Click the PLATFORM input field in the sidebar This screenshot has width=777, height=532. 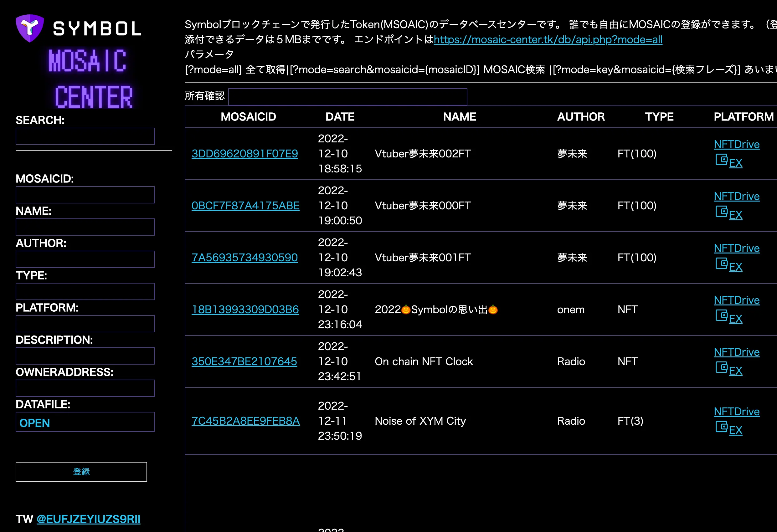pos(85,324)
